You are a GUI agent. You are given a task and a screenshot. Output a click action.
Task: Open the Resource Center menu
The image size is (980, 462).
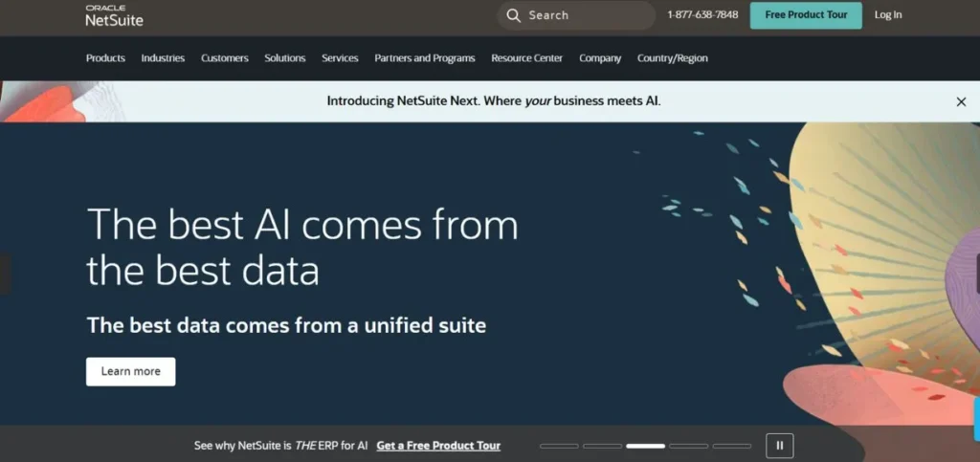click(x=526, y=58)
